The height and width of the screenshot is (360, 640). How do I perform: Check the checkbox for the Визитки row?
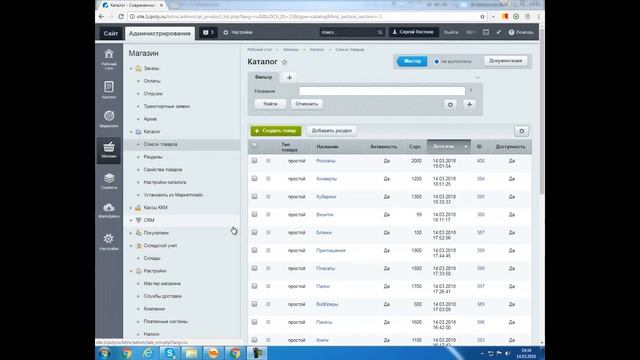(254, 214)
